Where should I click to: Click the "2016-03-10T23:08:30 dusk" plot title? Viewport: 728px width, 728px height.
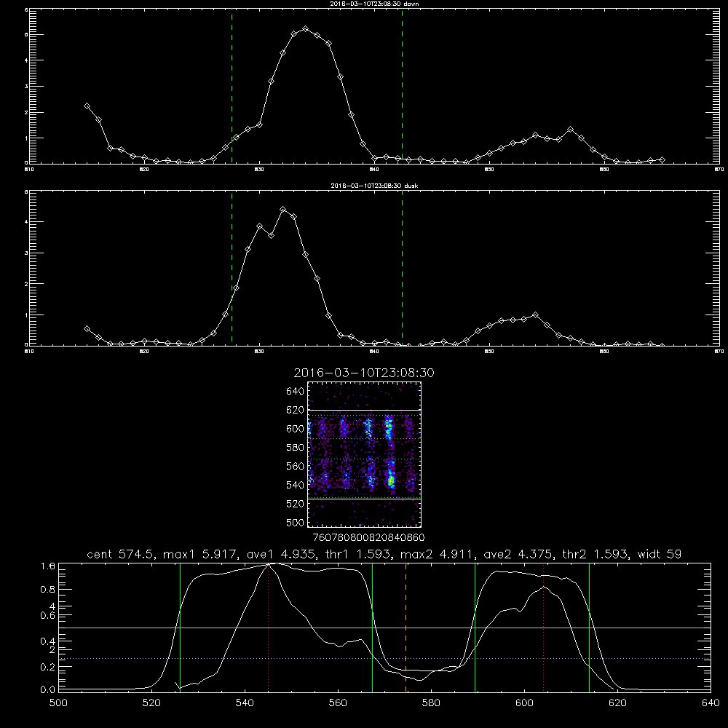click(x=374, y=186)
